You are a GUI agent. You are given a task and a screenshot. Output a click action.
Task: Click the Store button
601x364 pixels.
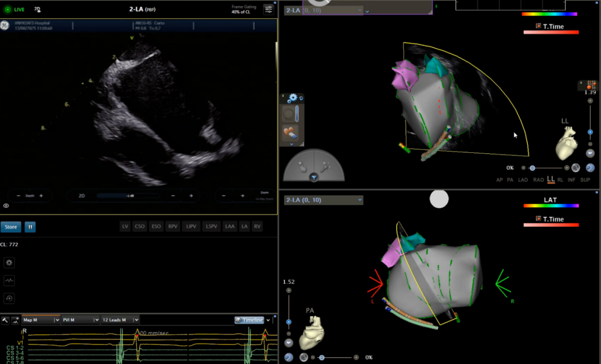pyautogui.click(x=11, y=227)
